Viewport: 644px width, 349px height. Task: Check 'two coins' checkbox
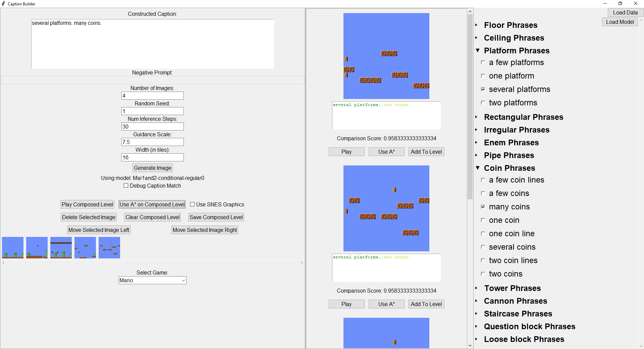click(x=483, y=274)
